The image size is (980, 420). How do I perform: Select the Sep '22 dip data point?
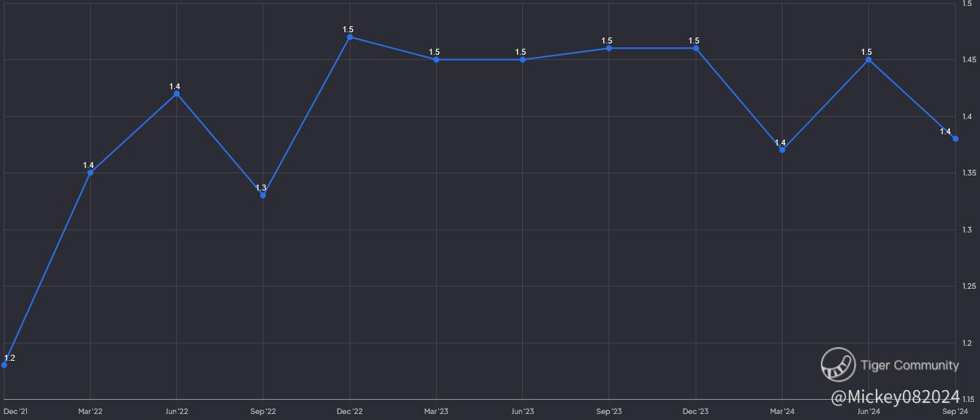click(x=263, y=195)
